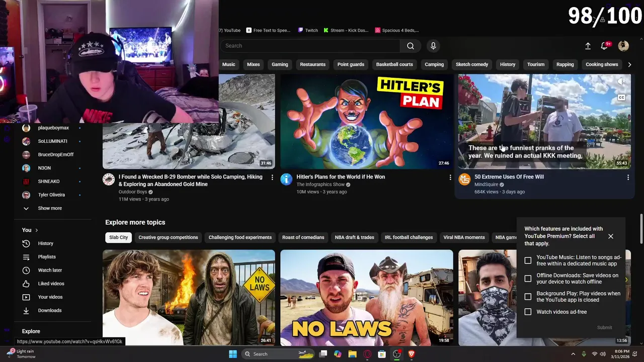
Task: Open video title Hitler's Plans for the World
Action: 341,177
